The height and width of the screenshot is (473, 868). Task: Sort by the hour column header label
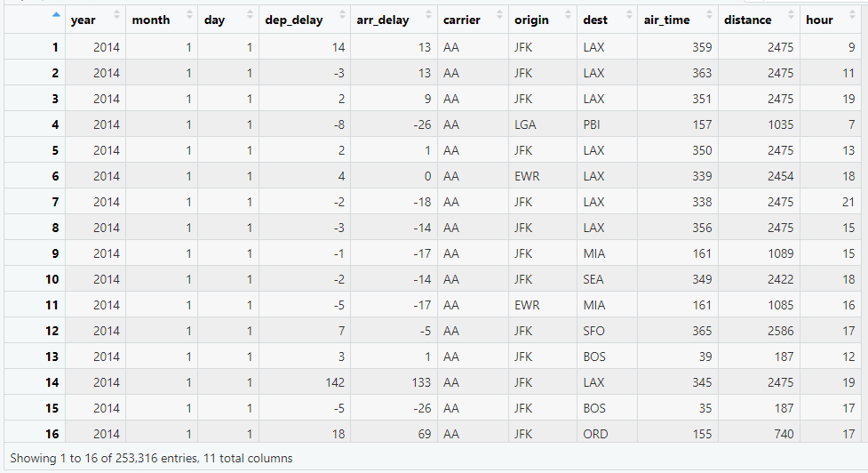tap(819, 20)
